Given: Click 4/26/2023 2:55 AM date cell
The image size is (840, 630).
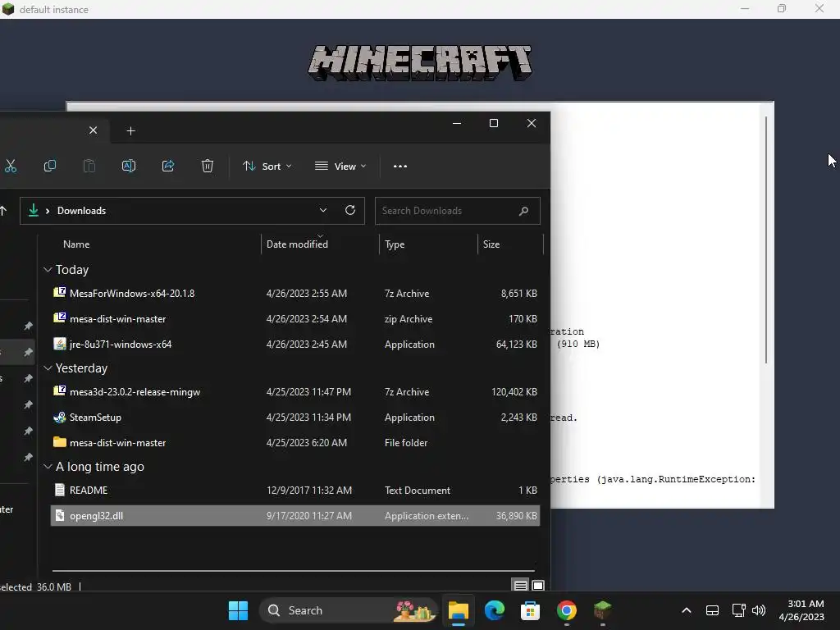Looking at the screenshot, I should (307, 293).
